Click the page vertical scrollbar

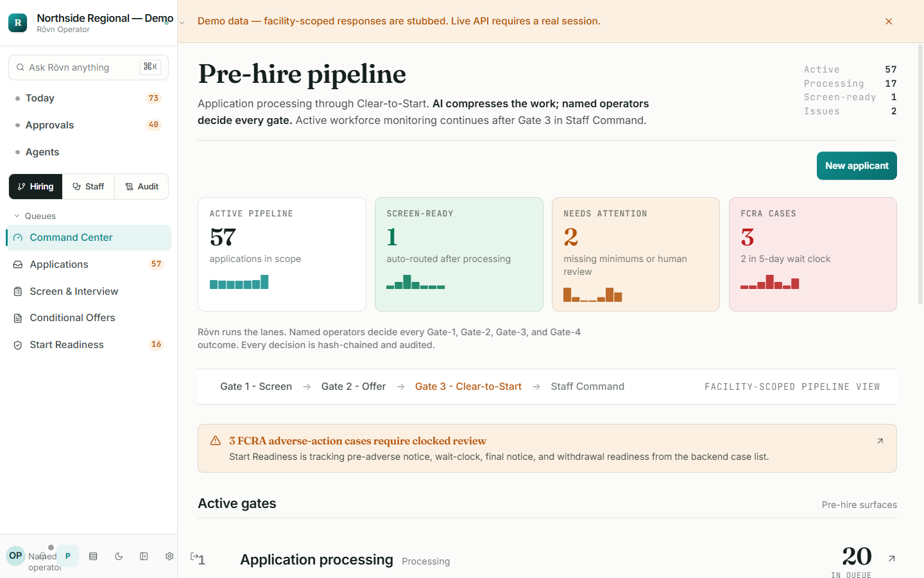coord(920,175)
